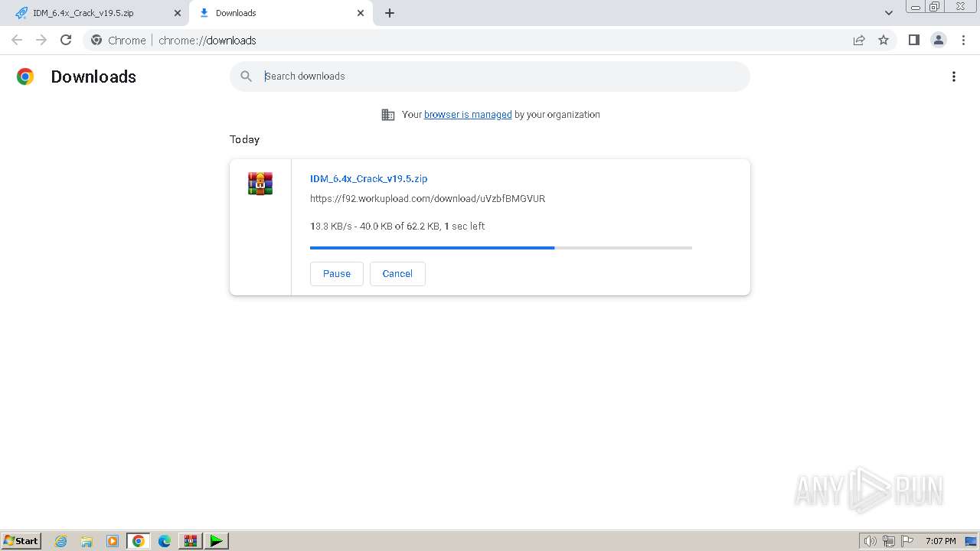Open the profile avatar menu
The width and height of the screenshot is (980, 551).
click(938, 40)
